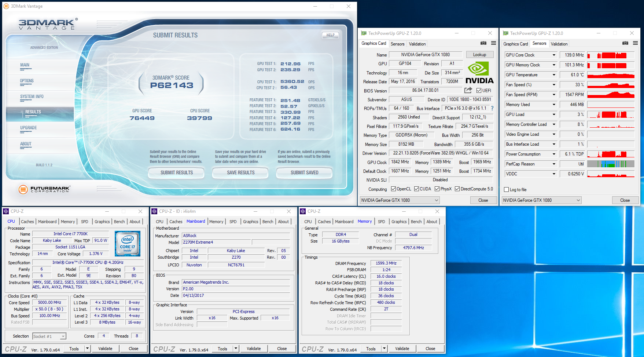Expand GPU Memory Clock sensor dropdown
Screen dimensions: 644x357
click(x=554, y=65)
